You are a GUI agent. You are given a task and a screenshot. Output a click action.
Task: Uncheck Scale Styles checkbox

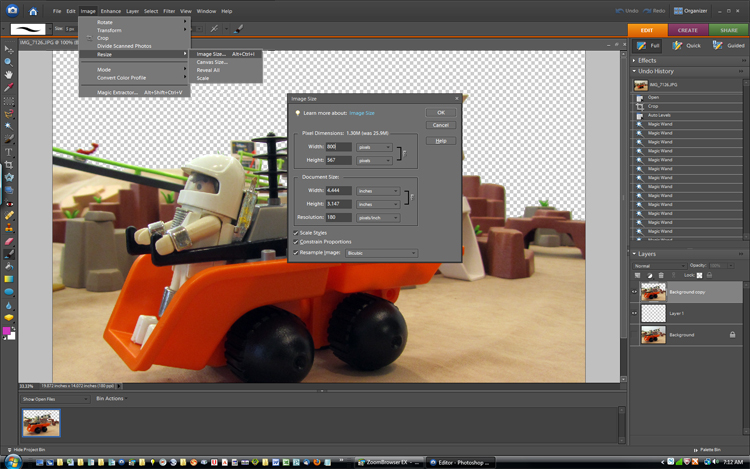(296, 232)
